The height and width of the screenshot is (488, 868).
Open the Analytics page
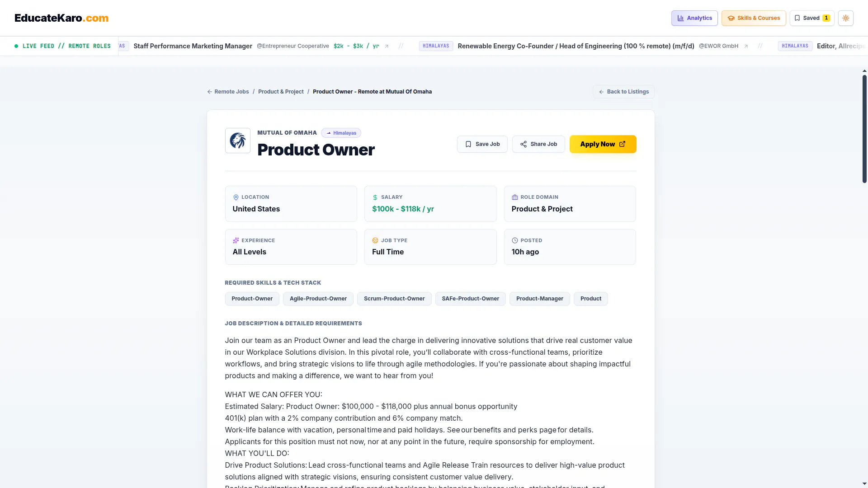(x=694, y=18)
